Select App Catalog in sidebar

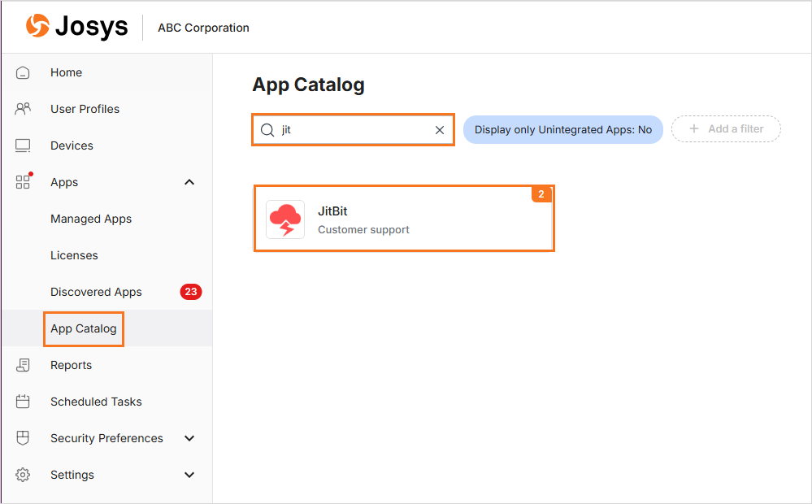pyautogui.click(x=84, y=328)
